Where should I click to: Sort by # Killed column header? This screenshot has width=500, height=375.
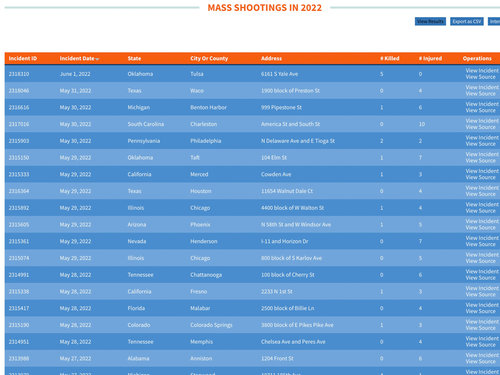[390, 58]
